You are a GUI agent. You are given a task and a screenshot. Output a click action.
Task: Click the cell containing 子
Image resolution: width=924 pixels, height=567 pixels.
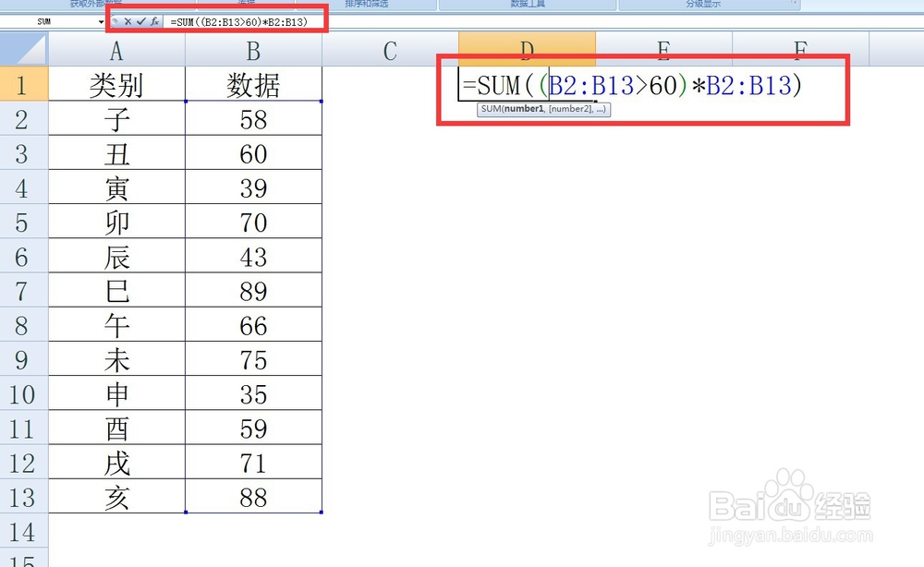[x=116, y=118]
